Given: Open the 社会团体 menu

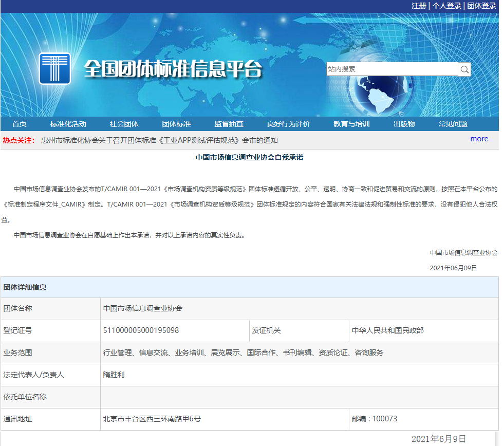Looking at the screenshot, I should [124, 124].
